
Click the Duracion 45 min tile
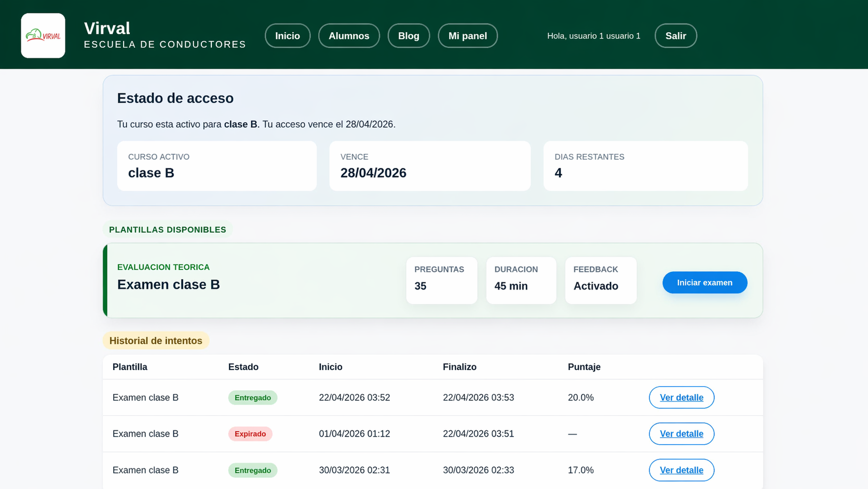[x=521, y=281]
